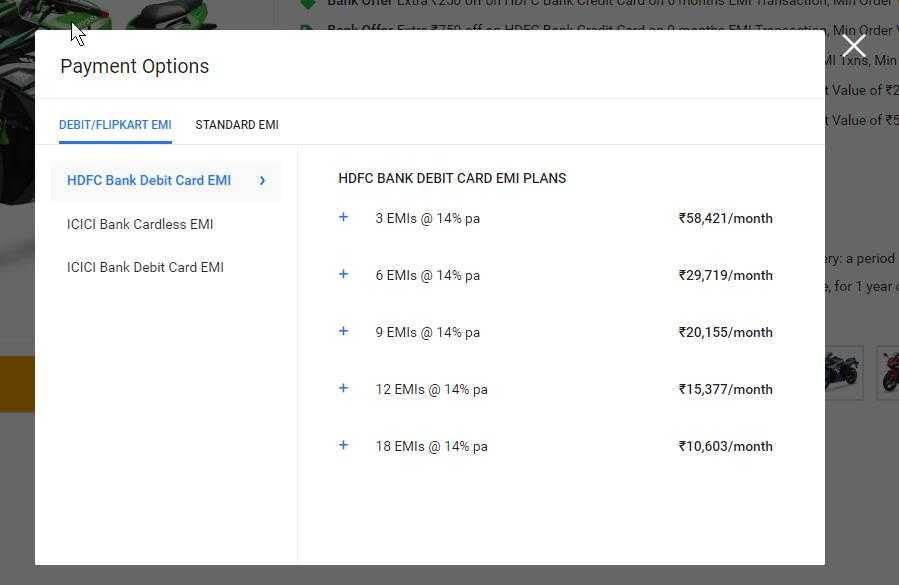Click the '12 EMIs @ 14% pa' text
Viewport: 899px width, 585px height.
[x=432, y=389]
